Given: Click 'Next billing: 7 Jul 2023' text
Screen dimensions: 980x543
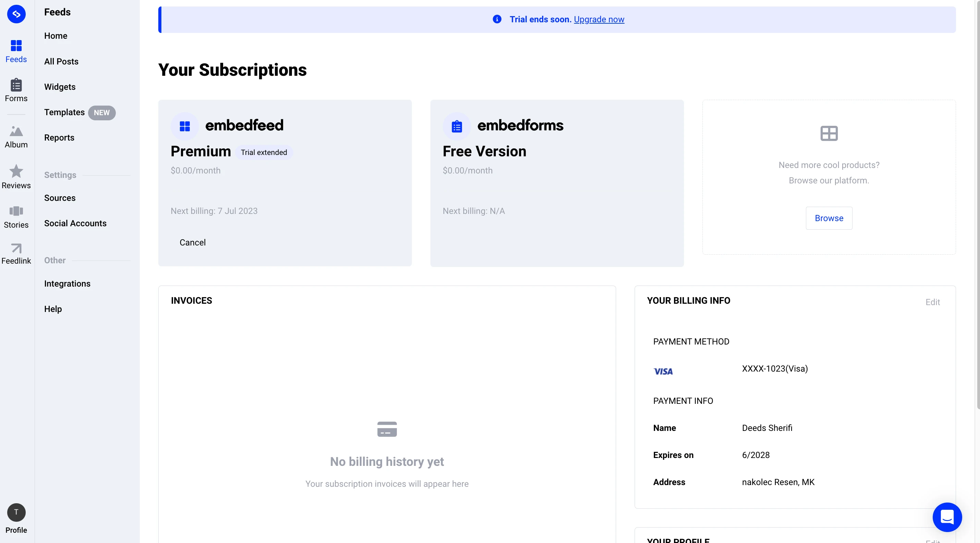Looking at the screenshot, I should [214, 211].
